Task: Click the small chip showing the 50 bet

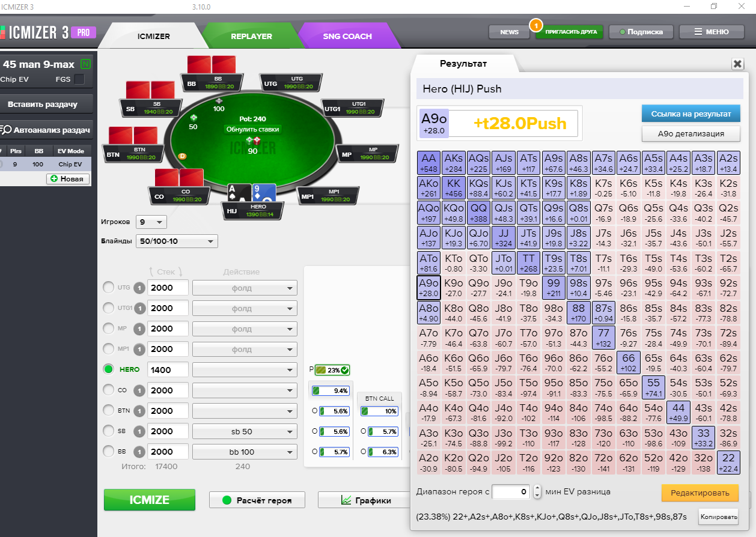Action: click(x=194, y=117)
